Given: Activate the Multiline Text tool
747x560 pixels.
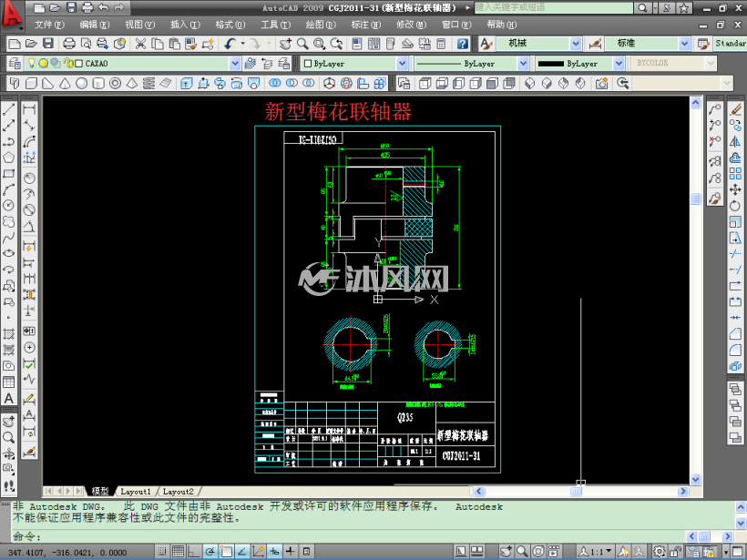Looking at the screenshot, I should [8, 398].
